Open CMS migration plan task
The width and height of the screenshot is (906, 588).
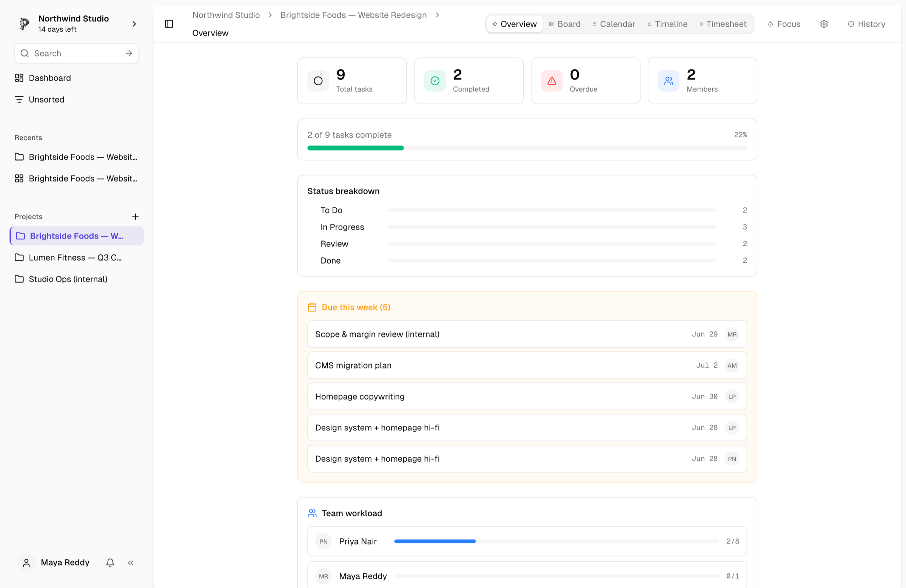click(527, 365)
